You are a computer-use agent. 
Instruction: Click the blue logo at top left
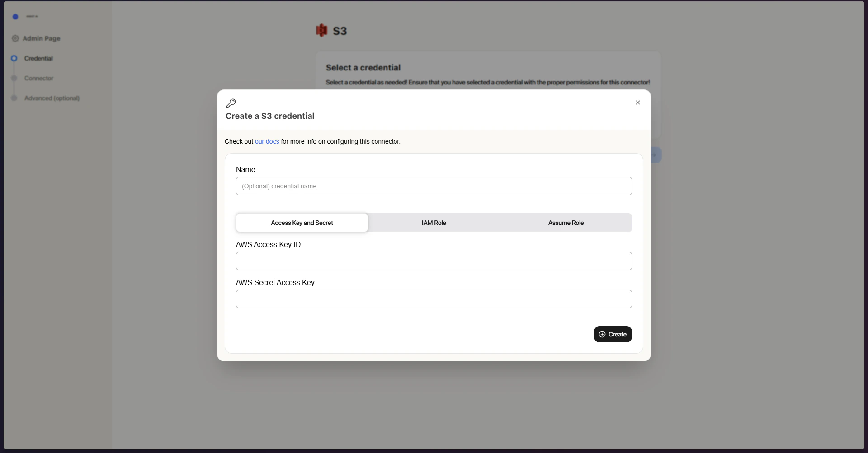tap(15, 16)
